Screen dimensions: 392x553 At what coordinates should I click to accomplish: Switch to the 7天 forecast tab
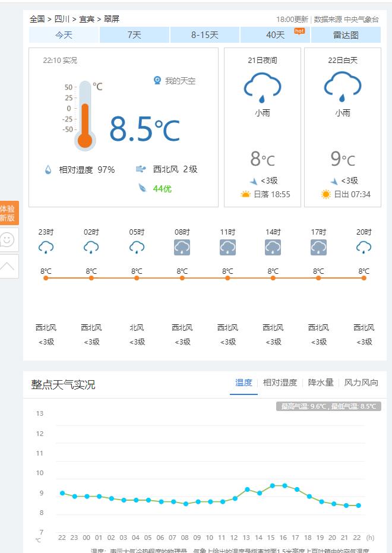[x=134, y=35]
